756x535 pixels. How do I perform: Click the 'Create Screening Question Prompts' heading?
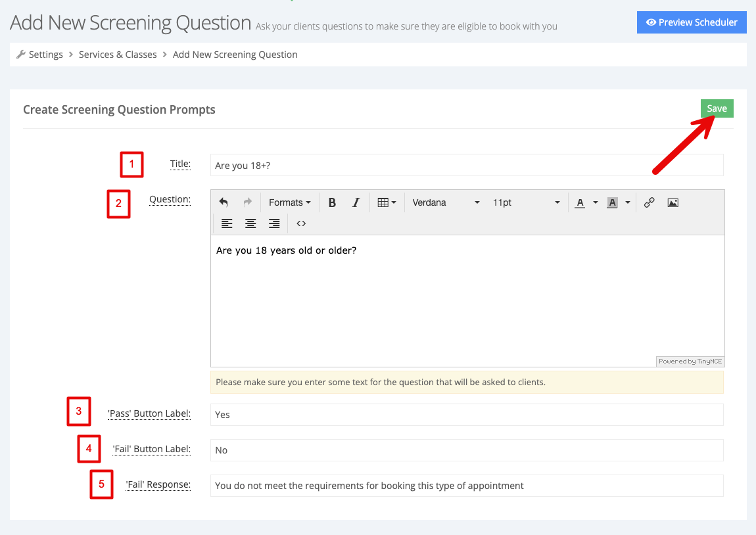coord(119,110)
